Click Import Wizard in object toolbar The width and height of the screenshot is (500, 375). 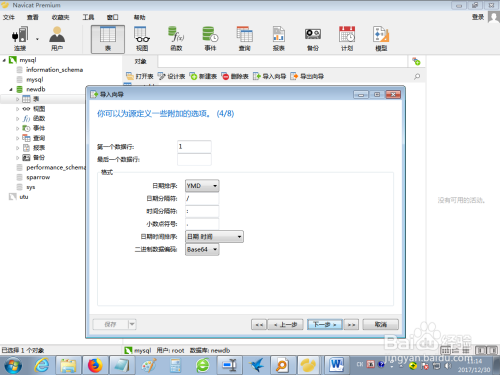click(x=269, y=76)
